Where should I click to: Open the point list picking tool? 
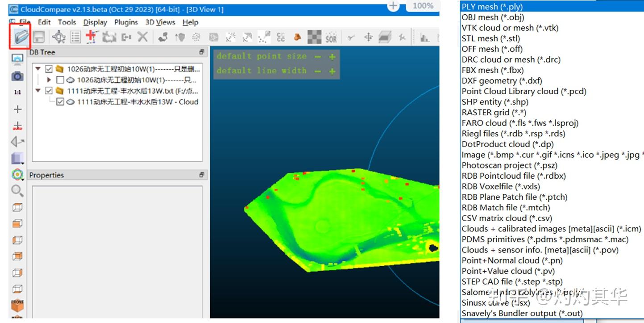click(x=76, y=37)
